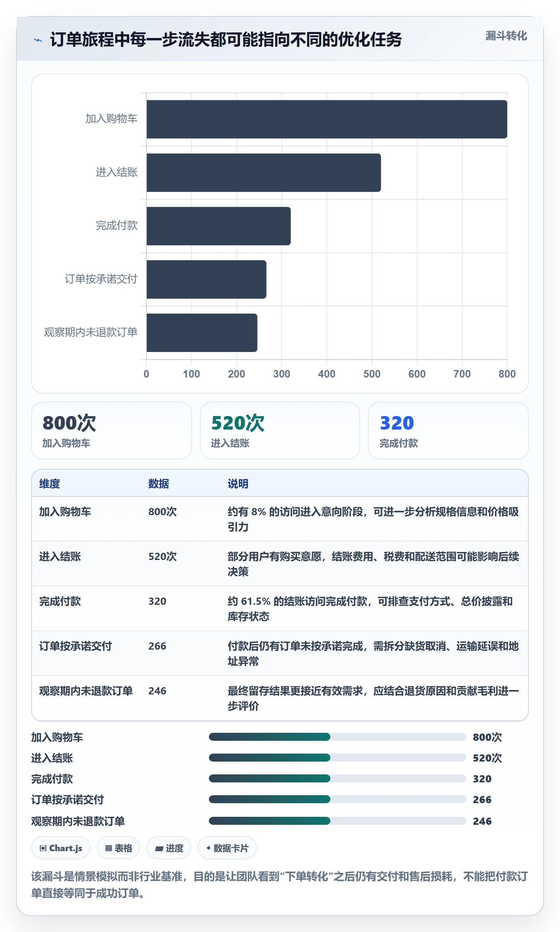Screen dimensions: 560x932
Task: Click the 加入购物车 bar in the chart
Action: 327,119
